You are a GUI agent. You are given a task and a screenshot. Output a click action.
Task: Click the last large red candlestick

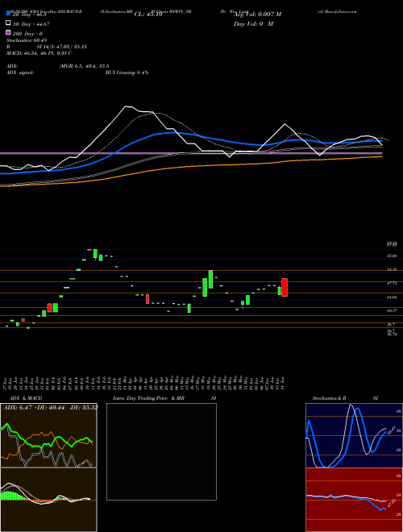pos(285,288)
